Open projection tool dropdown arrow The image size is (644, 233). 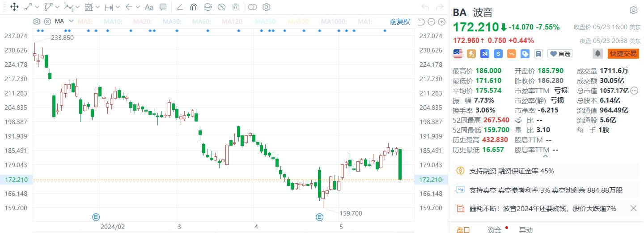point(97,7)
